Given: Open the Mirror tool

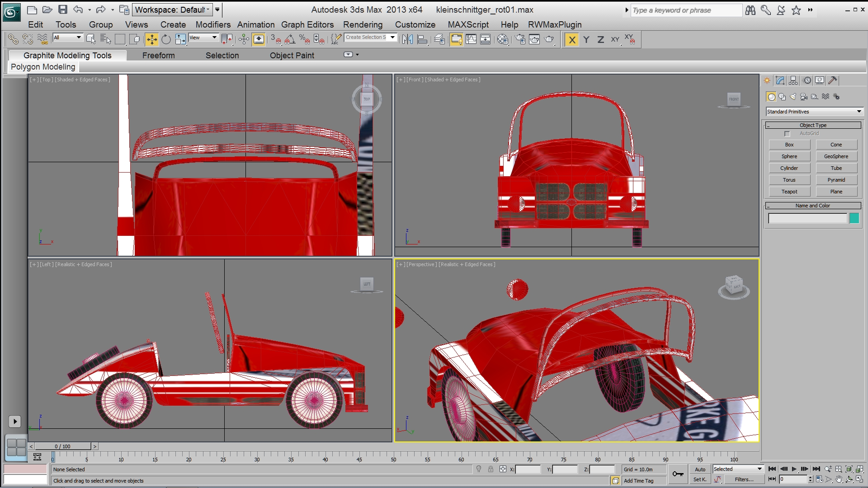Looking at the screenshot, I should point(407,40).
